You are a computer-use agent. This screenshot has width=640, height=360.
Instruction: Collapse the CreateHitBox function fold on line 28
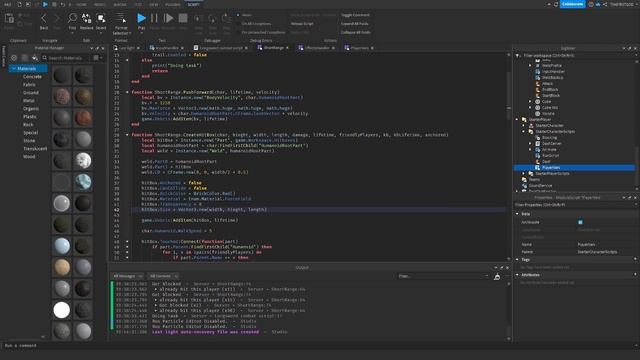coord(127,135)
